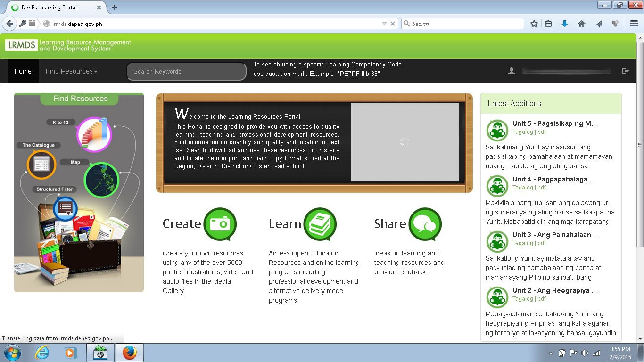Screen dimensions: 644x362
Task: Go to the Home menu item
Action: coord(23,71)
